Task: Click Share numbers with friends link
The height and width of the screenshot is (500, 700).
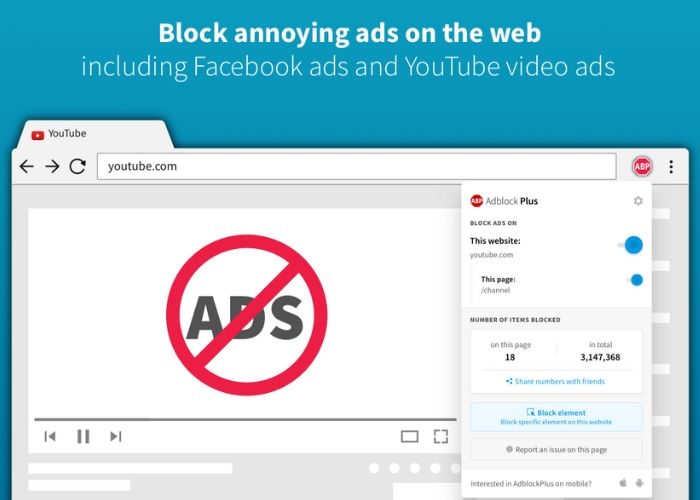Action: tap(555, 381)
